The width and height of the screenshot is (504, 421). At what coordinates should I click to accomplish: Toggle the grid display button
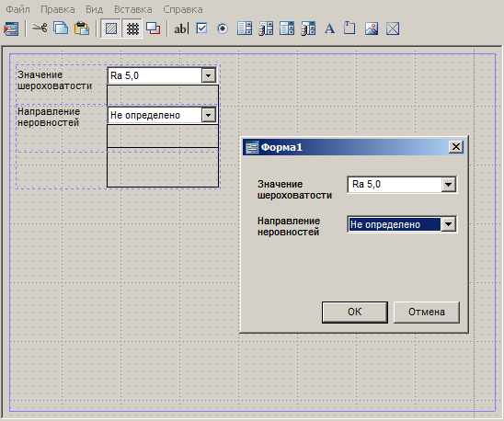coord(132,28)
